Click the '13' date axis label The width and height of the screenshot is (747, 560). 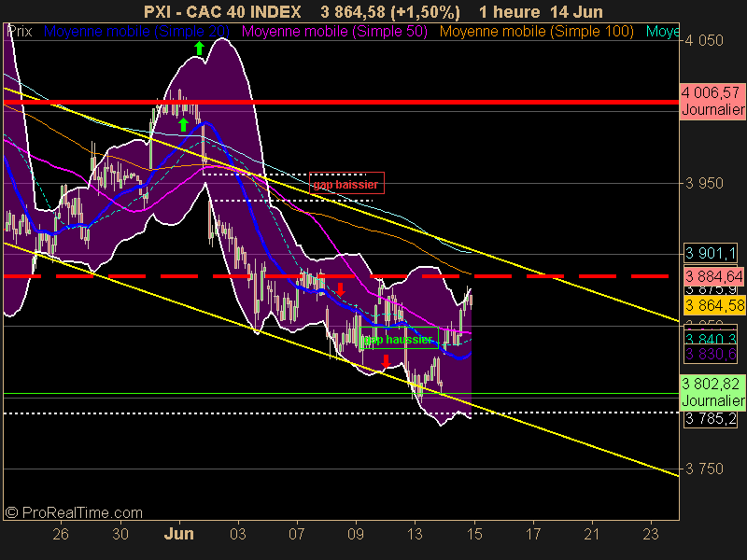click(x=415, y=534)
